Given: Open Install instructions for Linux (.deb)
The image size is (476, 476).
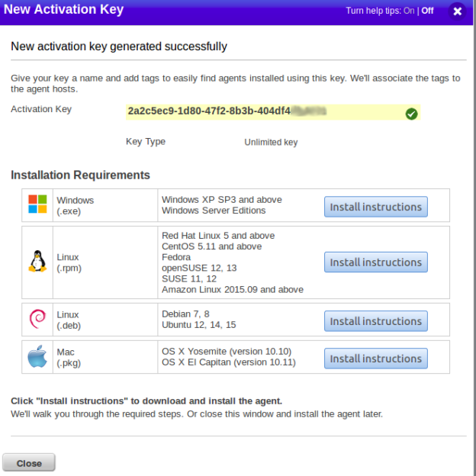Looking at the screenshot, I should (376, 321).
